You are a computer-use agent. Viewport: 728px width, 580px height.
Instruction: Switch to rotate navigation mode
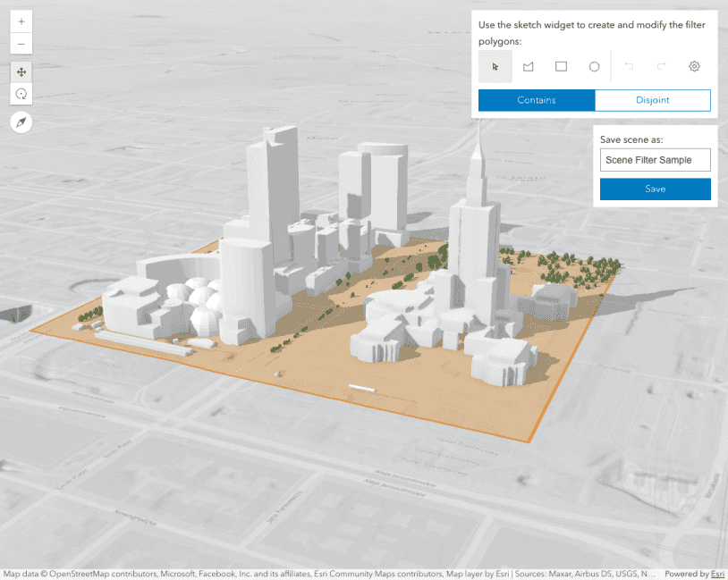[x=21, y=94]
